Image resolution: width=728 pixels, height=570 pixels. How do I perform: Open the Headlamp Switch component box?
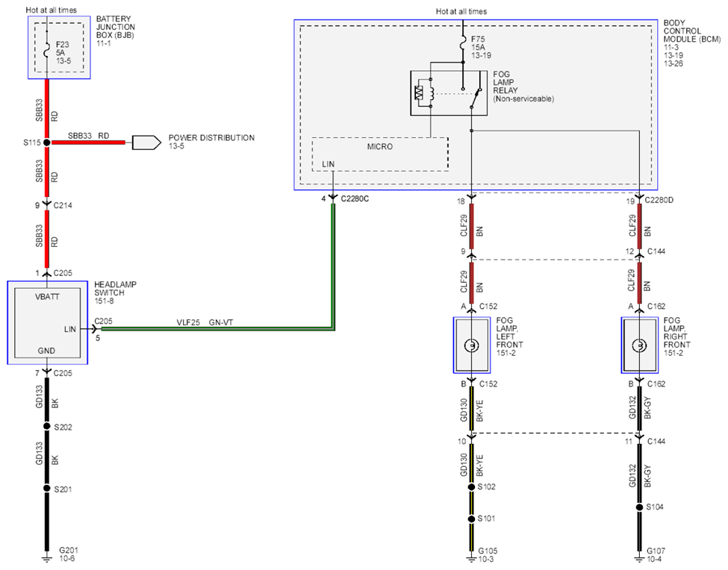(47, 322)
